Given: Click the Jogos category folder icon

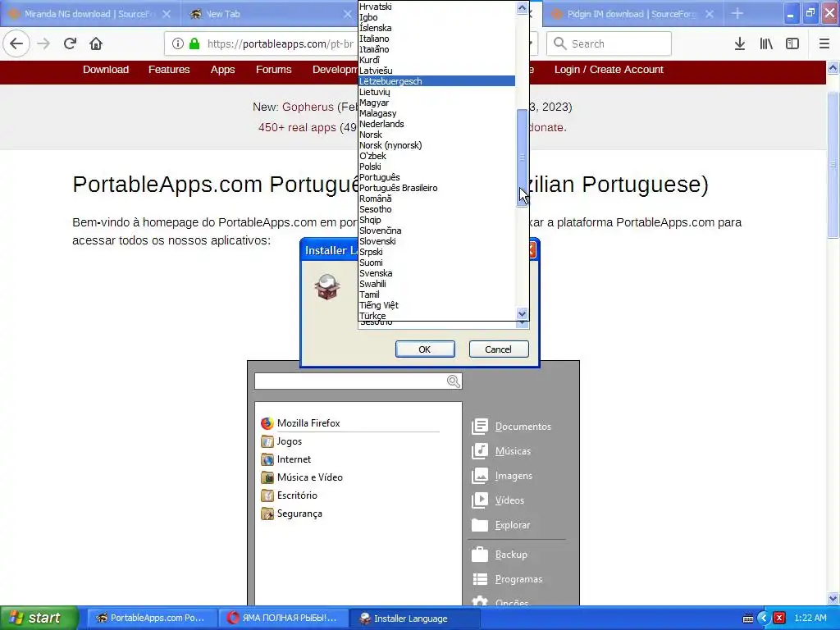Looking at the screenshot, I should point(267,441).
